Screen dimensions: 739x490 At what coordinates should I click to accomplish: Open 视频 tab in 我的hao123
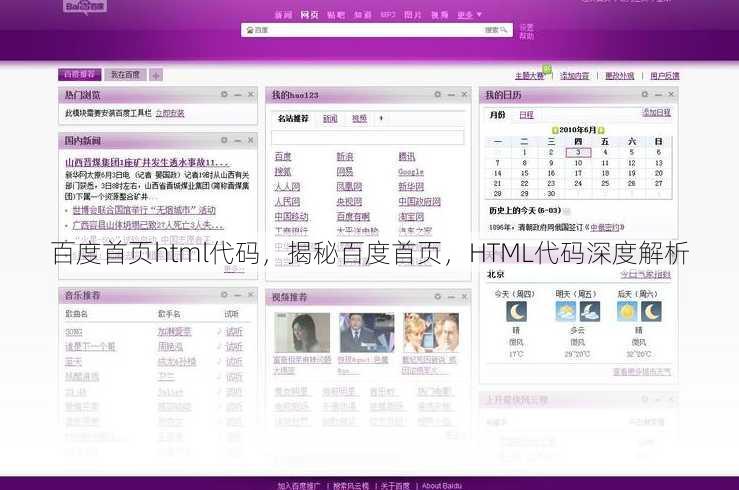coord(359,119)
